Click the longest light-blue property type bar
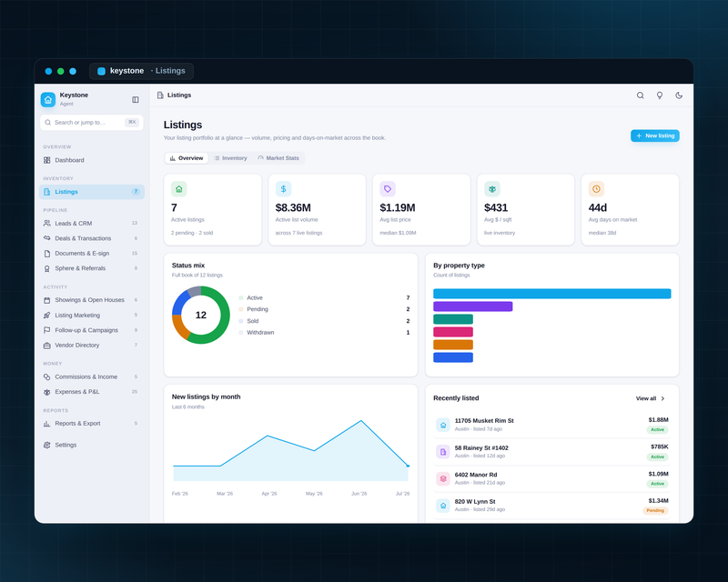The image size is (728, 582). point(552,294)
